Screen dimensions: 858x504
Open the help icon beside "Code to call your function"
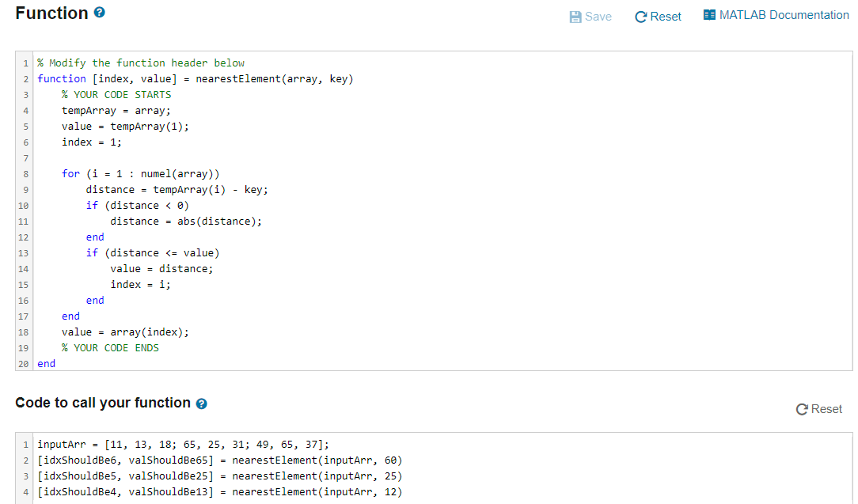(202, 404)
